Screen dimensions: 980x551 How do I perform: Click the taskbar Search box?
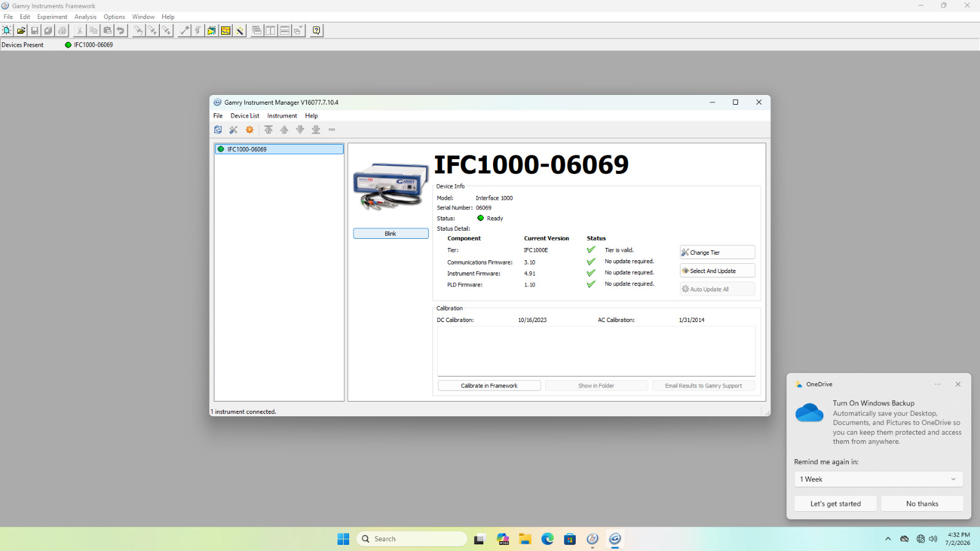pos(412,539)
